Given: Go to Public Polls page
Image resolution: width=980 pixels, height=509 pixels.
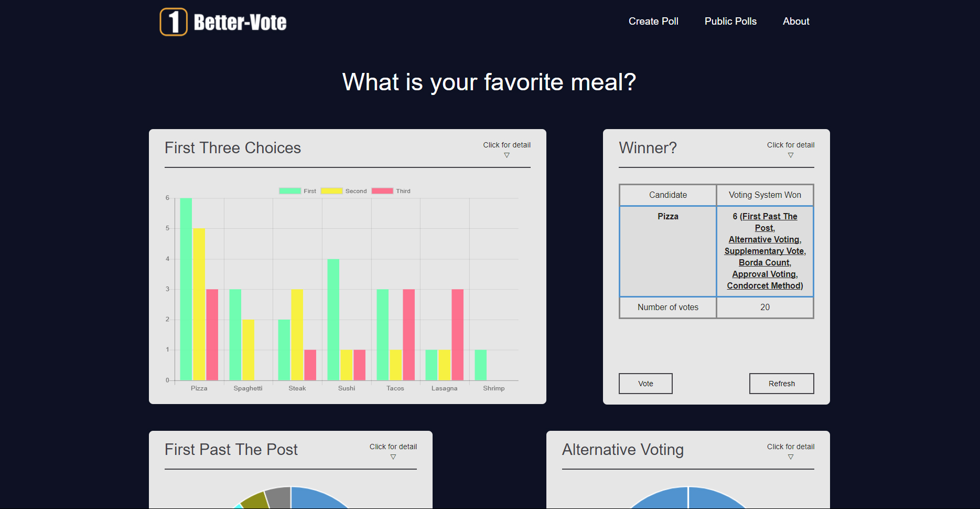Looking at the screenshot, I should pyautogui.click(x=730, y=22).
